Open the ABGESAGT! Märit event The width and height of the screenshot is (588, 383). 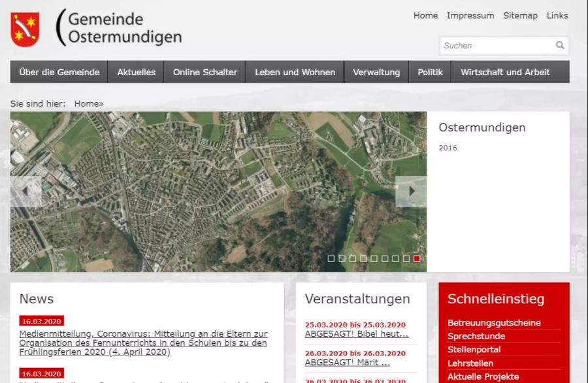(x=348, y=362)
